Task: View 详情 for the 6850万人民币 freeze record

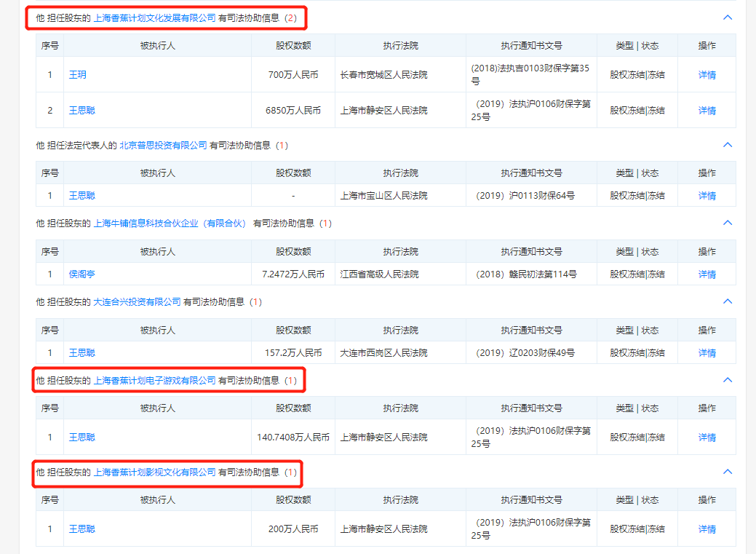Action: pos(707,111)
